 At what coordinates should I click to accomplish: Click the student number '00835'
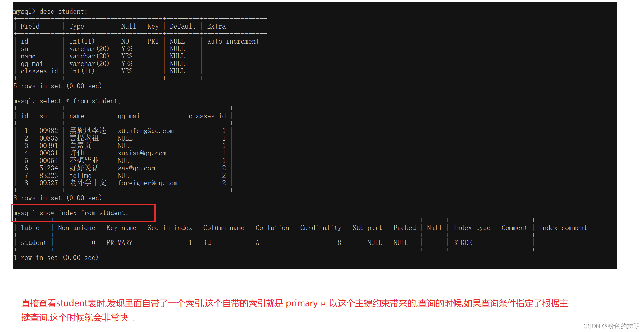click(x=49, y=138)
